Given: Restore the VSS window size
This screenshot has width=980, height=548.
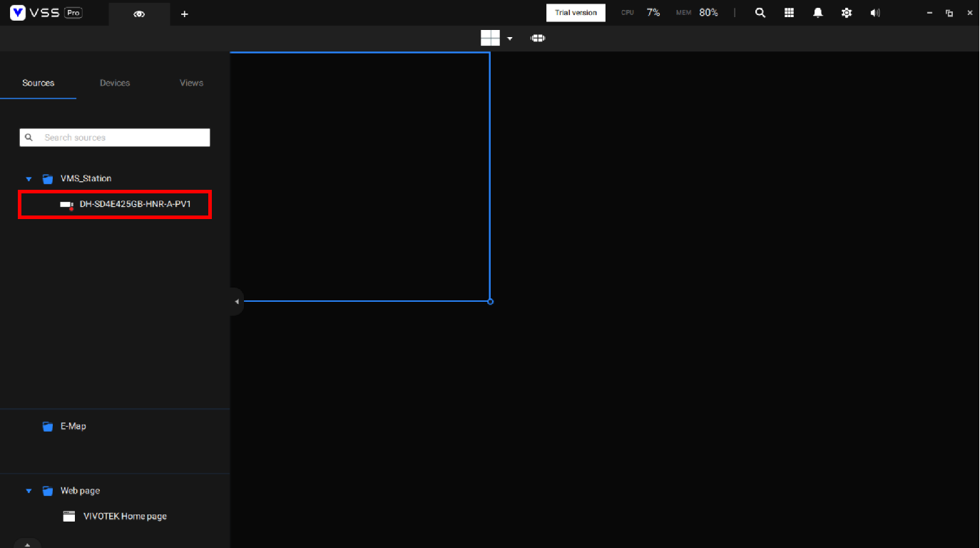Looking at the screenshot, I should pyautogui.click(x=949, y=13).
